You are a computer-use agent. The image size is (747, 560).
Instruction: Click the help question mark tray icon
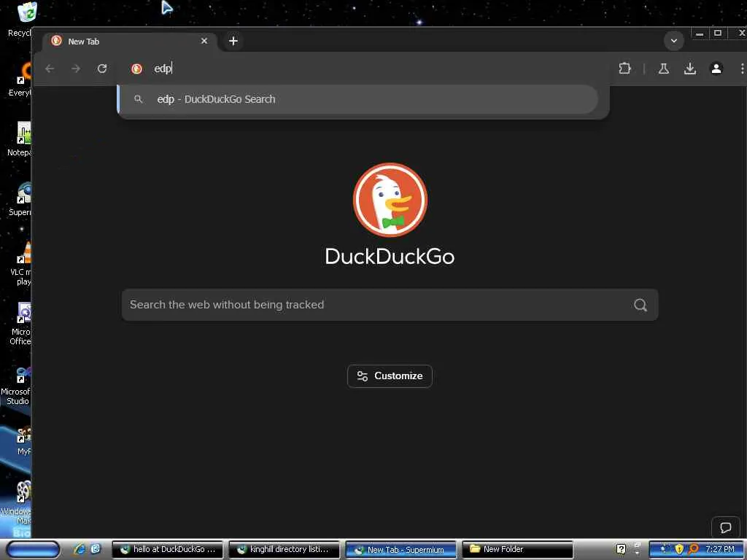[621, 549]
